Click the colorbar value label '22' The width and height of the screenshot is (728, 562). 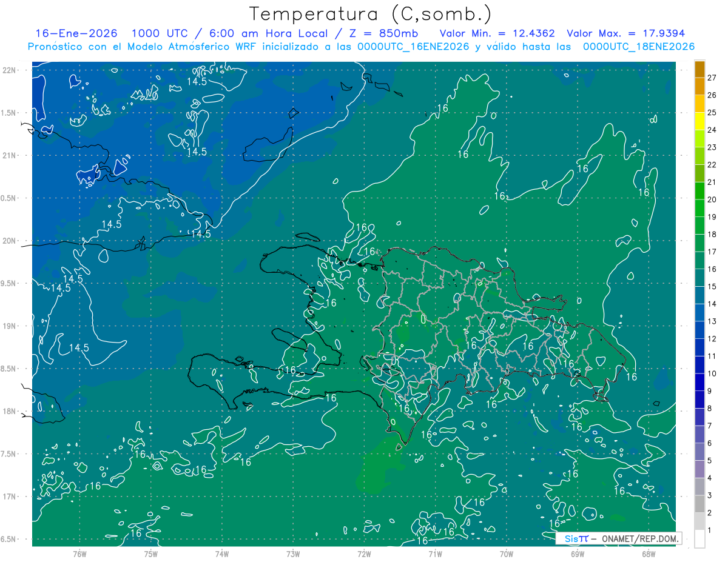pyautogui.click(x=712, y=165)
